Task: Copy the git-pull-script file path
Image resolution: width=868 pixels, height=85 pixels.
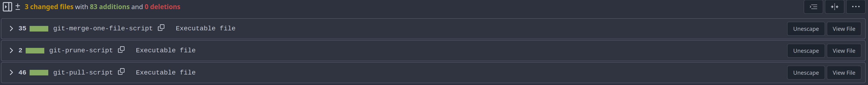Action: pos(121,71)
